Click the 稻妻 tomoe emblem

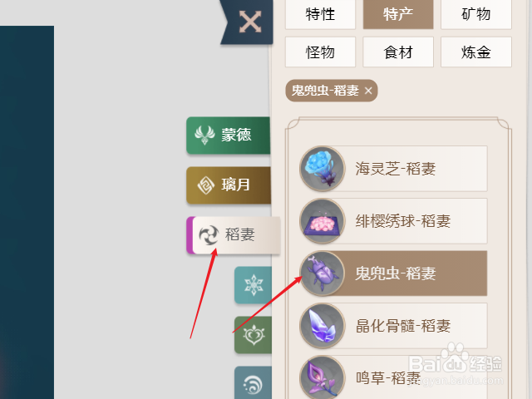[x=209, y=234]
